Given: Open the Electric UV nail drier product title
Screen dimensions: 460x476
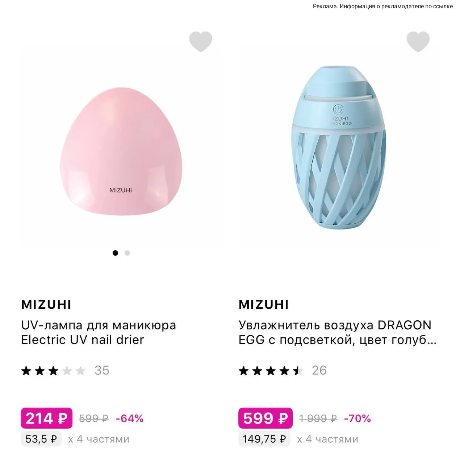Looking at the screenshot, I should tap(99, 332).
